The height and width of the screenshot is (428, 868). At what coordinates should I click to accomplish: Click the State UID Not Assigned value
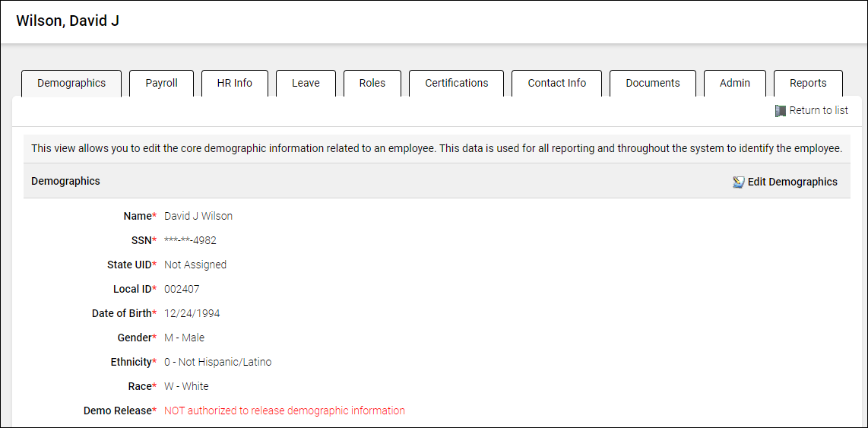pos(195,265)
